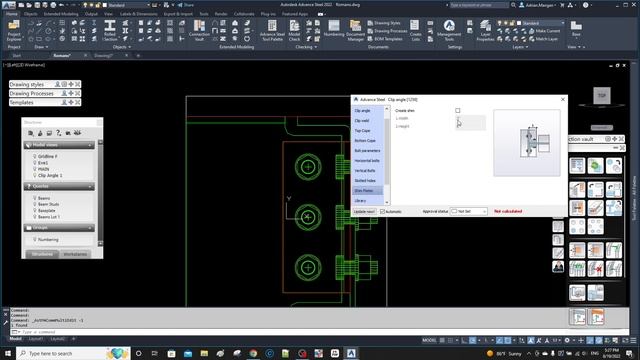Open the Advance Steel Tool Palette
The width and height of the screenshot is (640, 360).
click(272, 31)
